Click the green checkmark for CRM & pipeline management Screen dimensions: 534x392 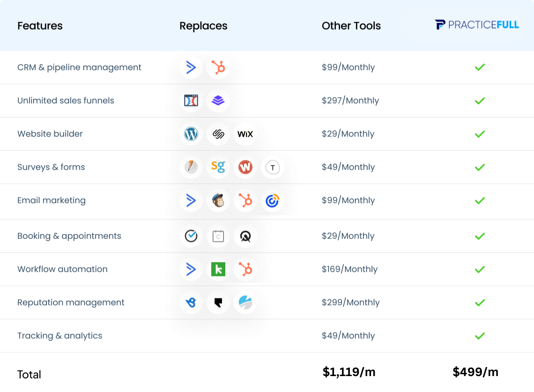pyautogui.click(x=480, y=67)
